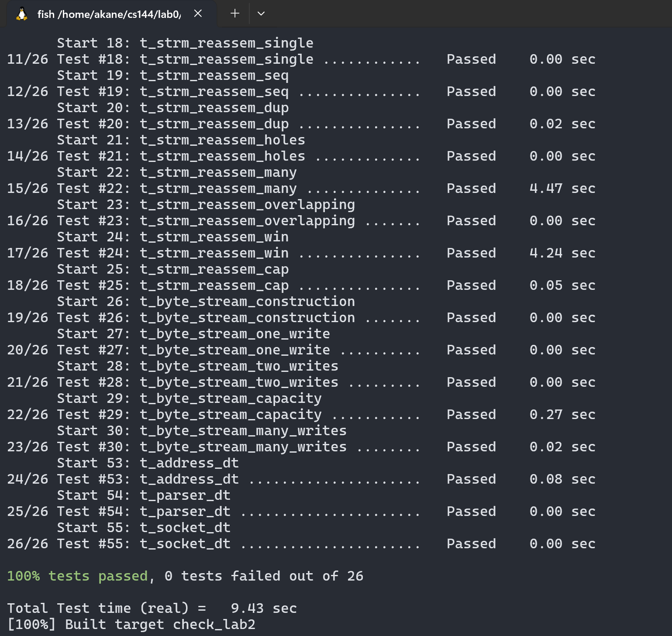Click 'Start 27: t_byte_stream_one_write' line
The height and width of the screenshot is (636, 672).
tap(193, 334)
